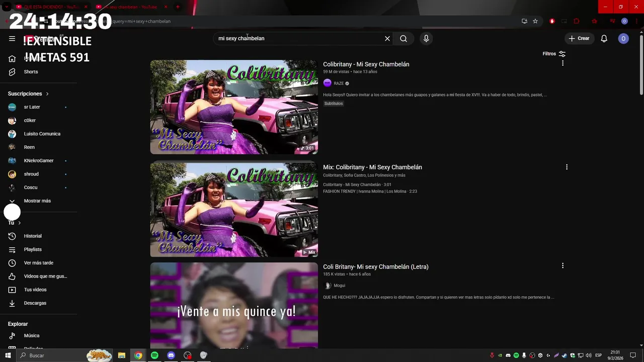644x362 pixels.
Task: Click title 'Coli Britany- Mi sexy Chambelán (Letra)'
Action: [376, 267]
